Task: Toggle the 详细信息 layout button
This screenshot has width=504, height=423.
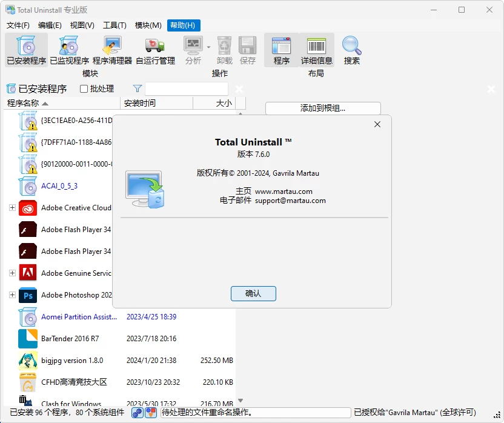Action: coord(317,50)
